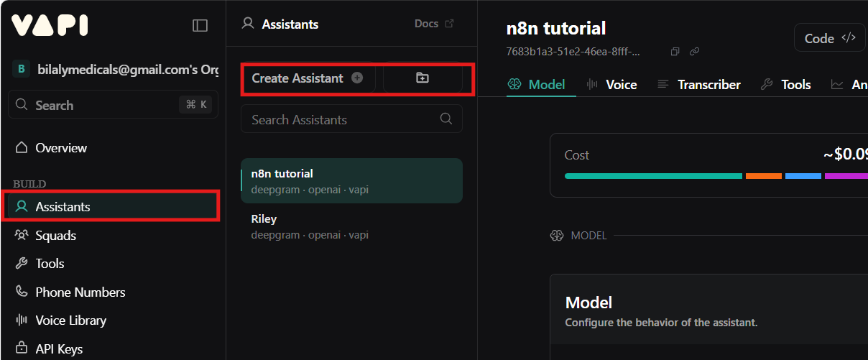This screenshot has width=868, height=360.
Task: Click the Cost label
Action: 577,155
